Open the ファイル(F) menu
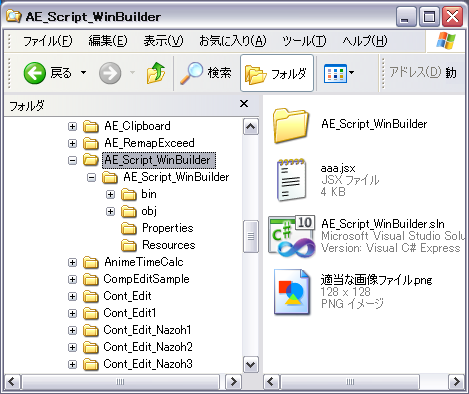 [x=47, y=41]
